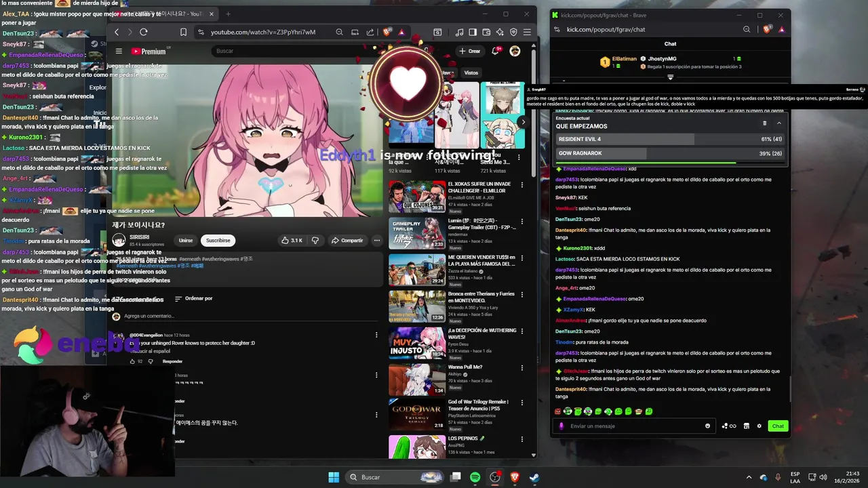The height and width of the screenshot is (488, 868).
Task: Click the Unirse join button
Action: point(186,240)
